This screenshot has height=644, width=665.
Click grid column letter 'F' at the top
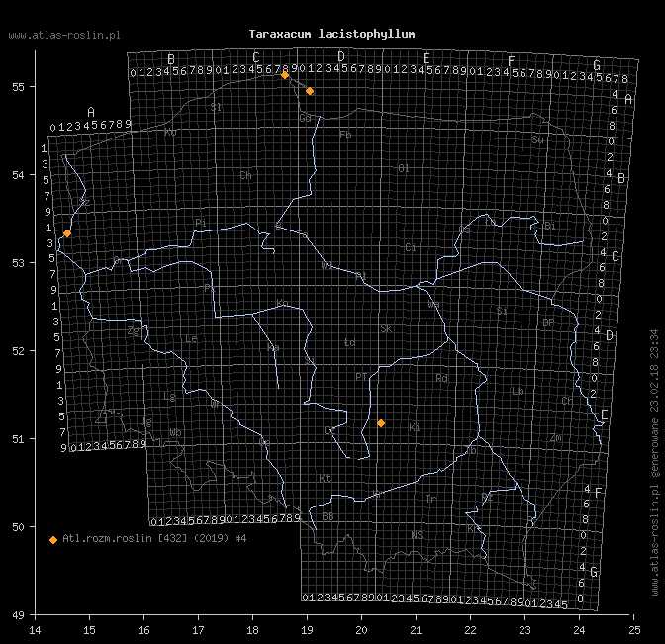coord(511,61)
